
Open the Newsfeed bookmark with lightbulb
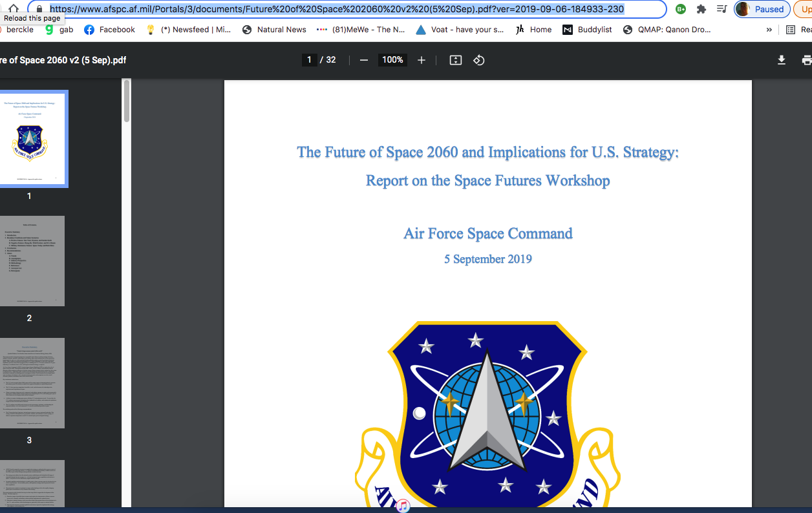pyautogui.click(x=188, y=30)
